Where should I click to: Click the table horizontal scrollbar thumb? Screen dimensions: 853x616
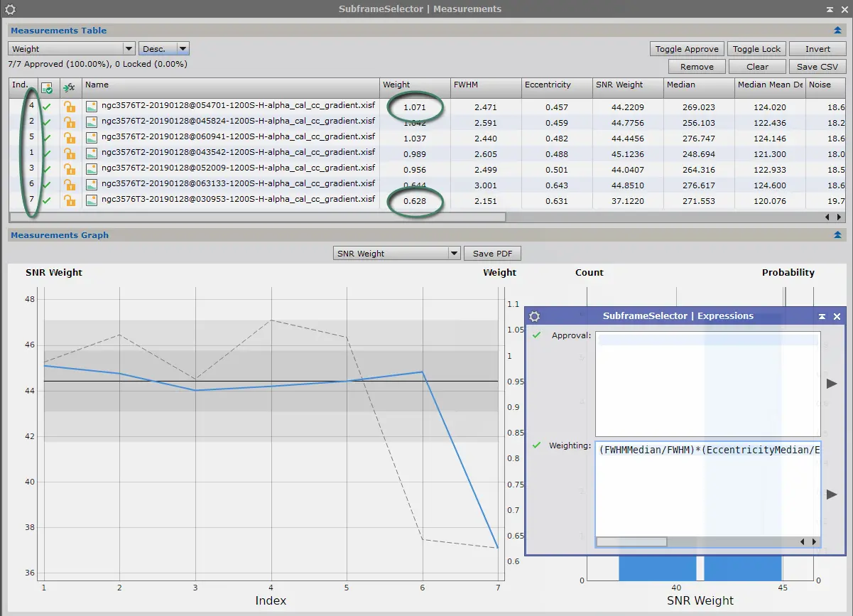[x=258, y=217]
